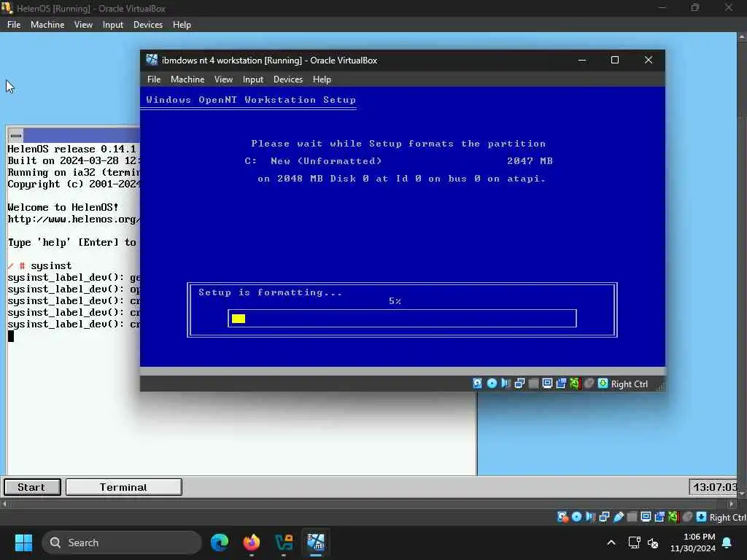
Task: Click the 5% progress label in Setup
Action: pos(395,301)
